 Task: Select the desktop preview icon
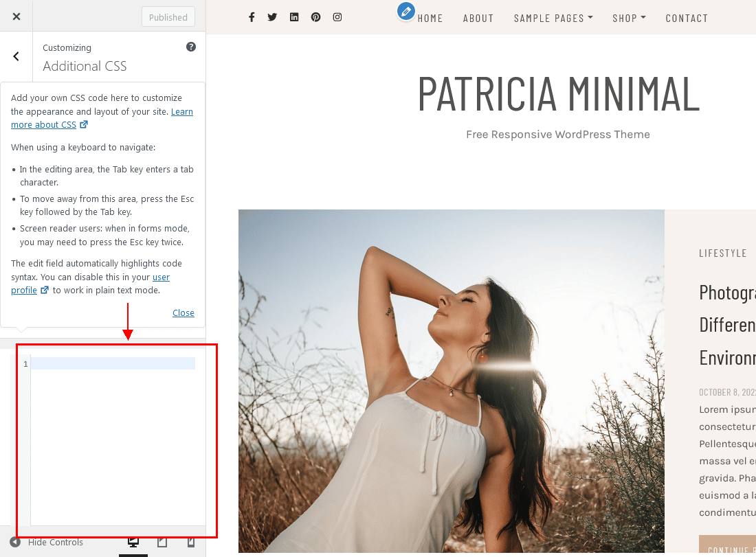coord(133,542)
